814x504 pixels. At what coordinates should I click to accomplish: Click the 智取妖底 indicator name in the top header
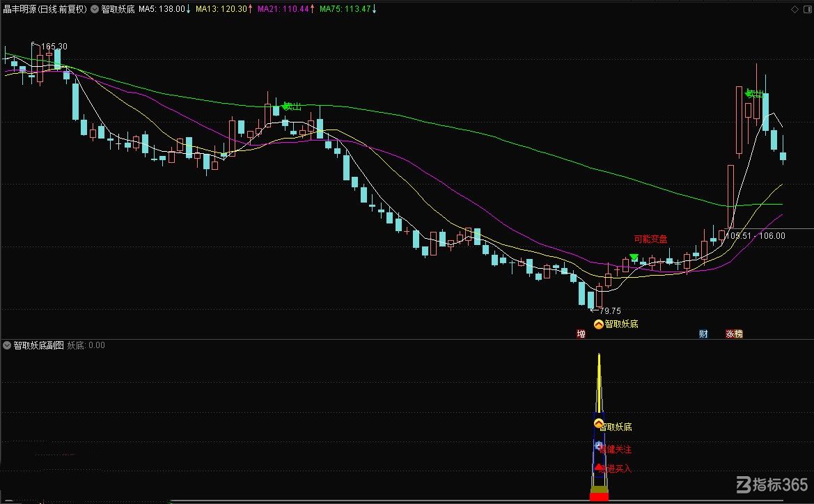pos(118,9)
